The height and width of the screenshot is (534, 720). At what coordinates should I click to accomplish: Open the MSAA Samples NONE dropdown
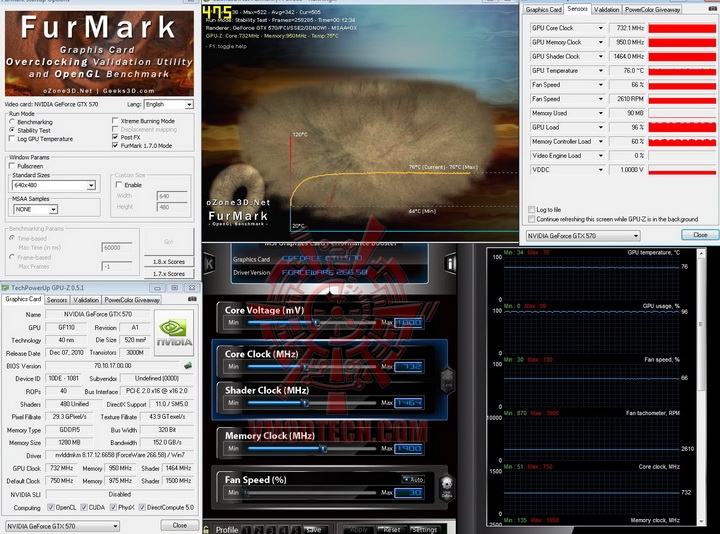35,209
